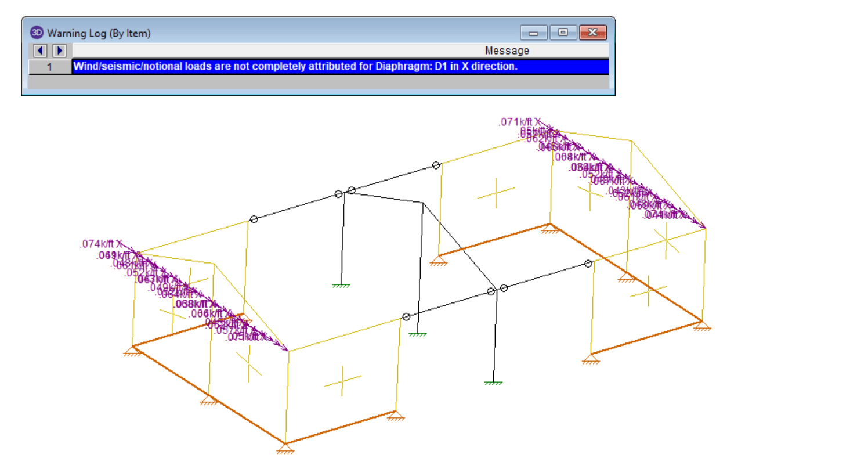The height and width of the screenshot is (476, 868).
Task: Select the Diaphragm D1 warning message row
Action: [x=340, y=67]
